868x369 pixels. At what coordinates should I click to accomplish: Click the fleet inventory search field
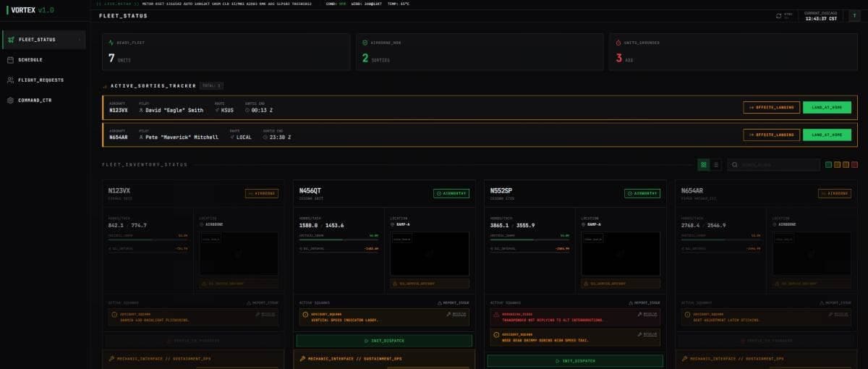click(778, 165)
